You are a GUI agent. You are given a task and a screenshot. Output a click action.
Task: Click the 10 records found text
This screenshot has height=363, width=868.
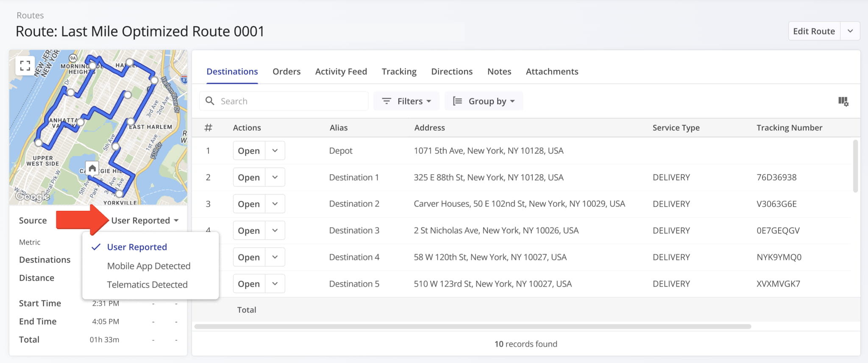(526, 344)
